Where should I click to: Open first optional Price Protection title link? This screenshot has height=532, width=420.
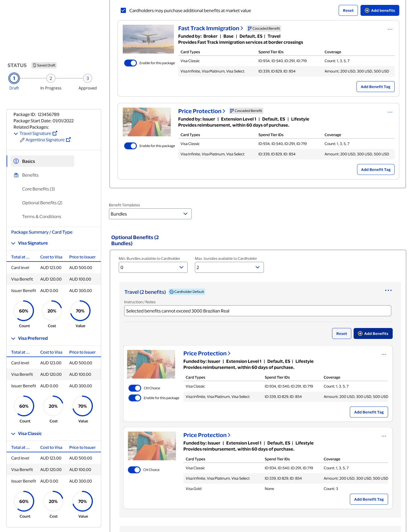[x=205, y=353]
